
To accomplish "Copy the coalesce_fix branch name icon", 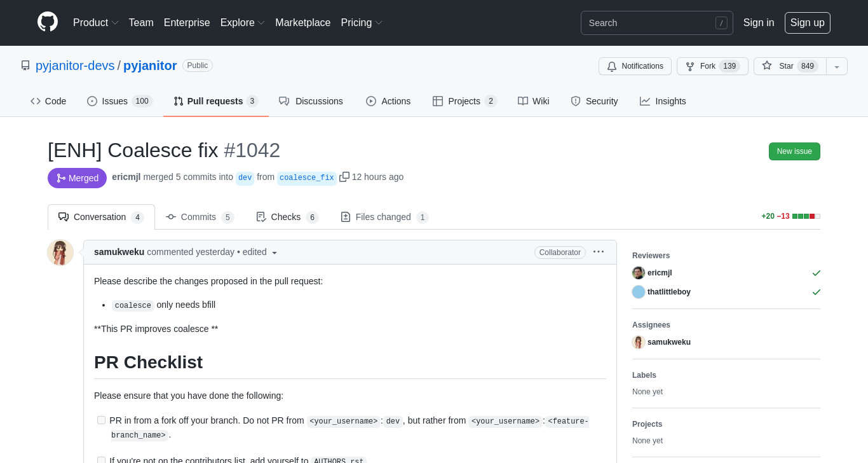I will click(x=344, y=177).
